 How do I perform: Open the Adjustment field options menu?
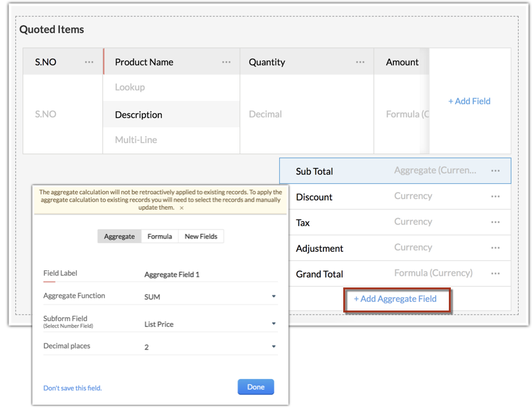click(x=496, y=248)
